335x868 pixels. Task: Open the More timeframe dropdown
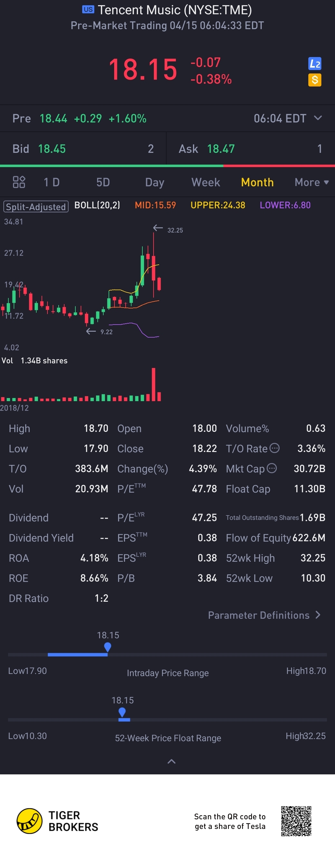tap(311, 182)
